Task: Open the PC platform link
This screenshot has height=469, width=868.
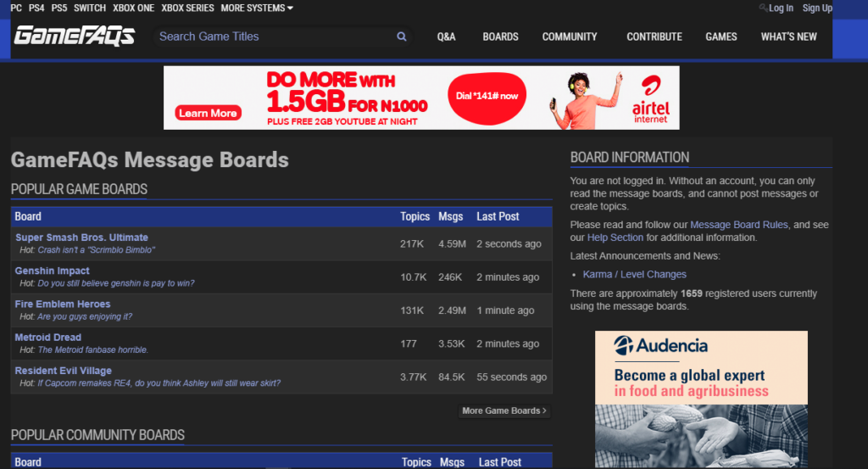Action: pos(17,8)
